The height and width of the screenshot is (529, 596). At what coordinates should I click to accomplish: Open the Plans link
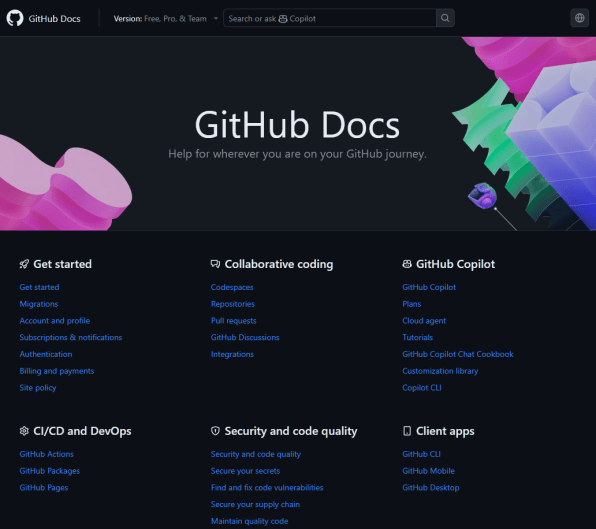click(x=412, y=304)
